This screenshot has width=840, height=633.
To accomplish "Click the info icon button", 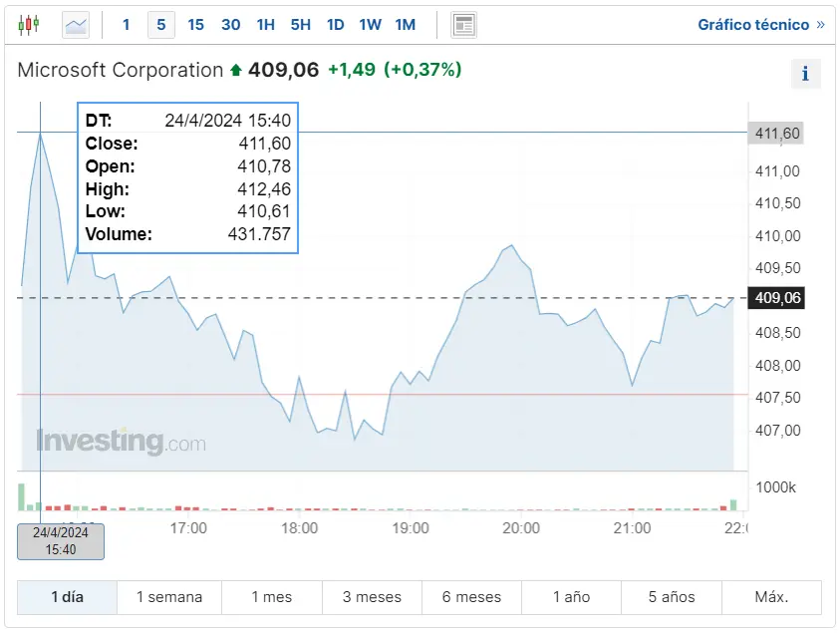I will [x=805, y=74].
